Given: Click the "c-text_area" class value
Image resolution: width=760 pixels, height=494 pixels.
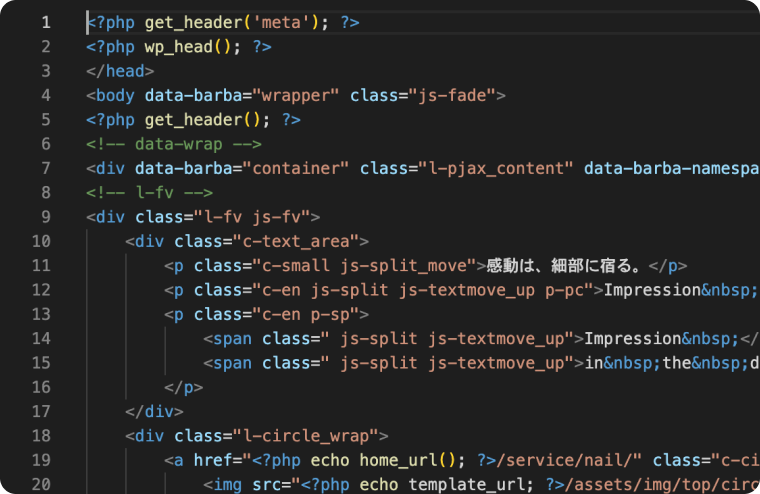Looking at the screenshot, I should click(x=296, y=241).
